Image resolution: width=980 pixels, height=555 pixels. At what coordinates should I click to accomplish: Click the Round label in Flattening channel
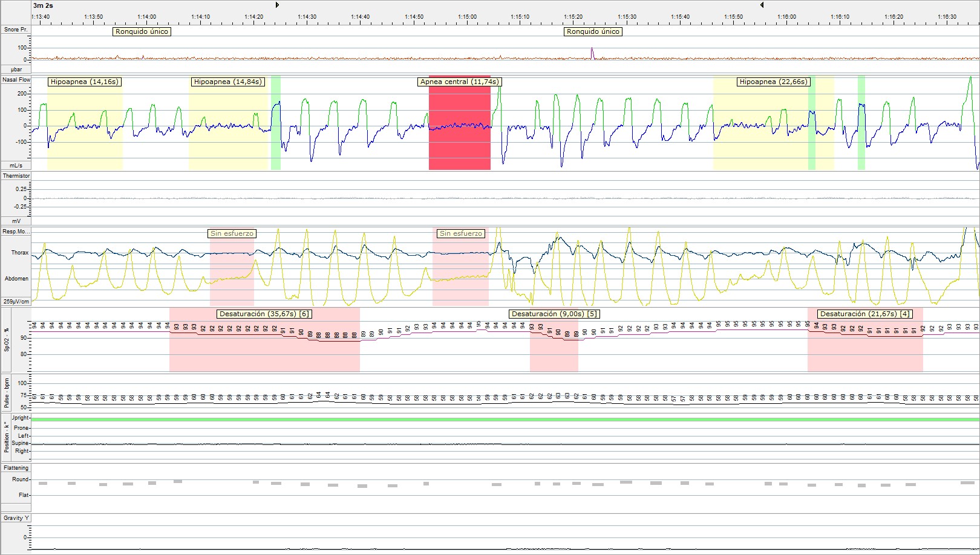21,479
